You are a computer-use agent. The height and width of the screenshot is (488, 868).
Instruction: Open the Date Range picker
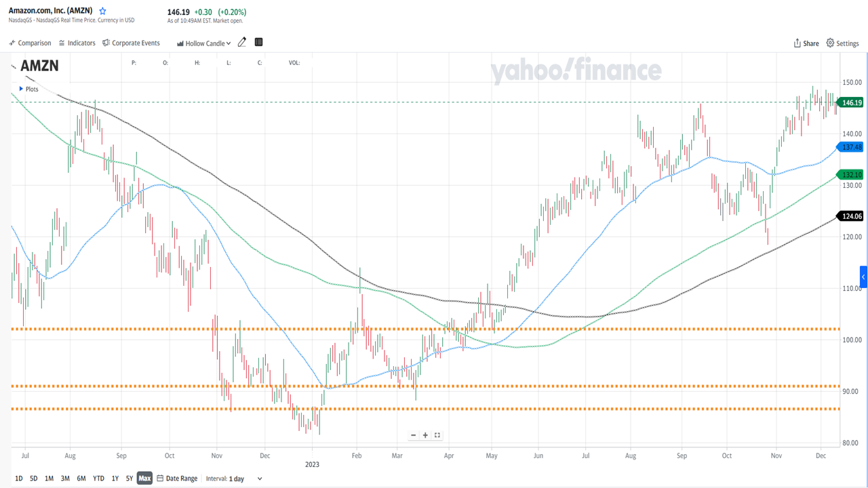click(177, 479)
